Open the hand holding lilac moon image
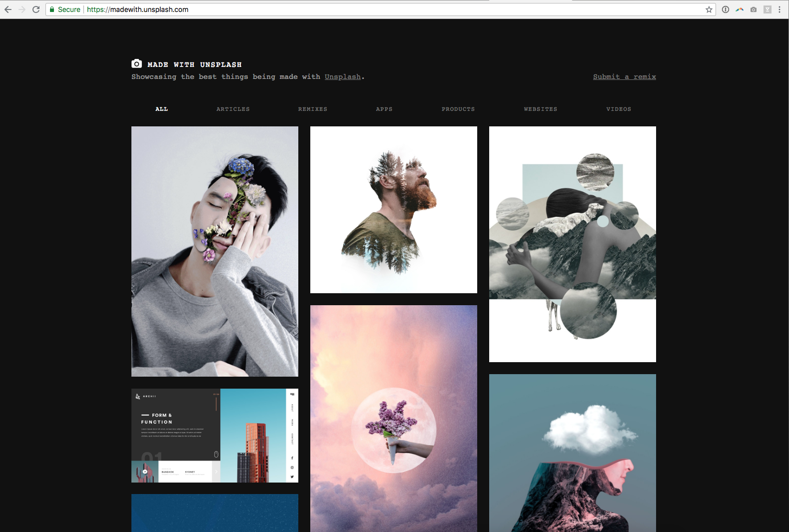789x532 pixels. (x=394, y=419)
